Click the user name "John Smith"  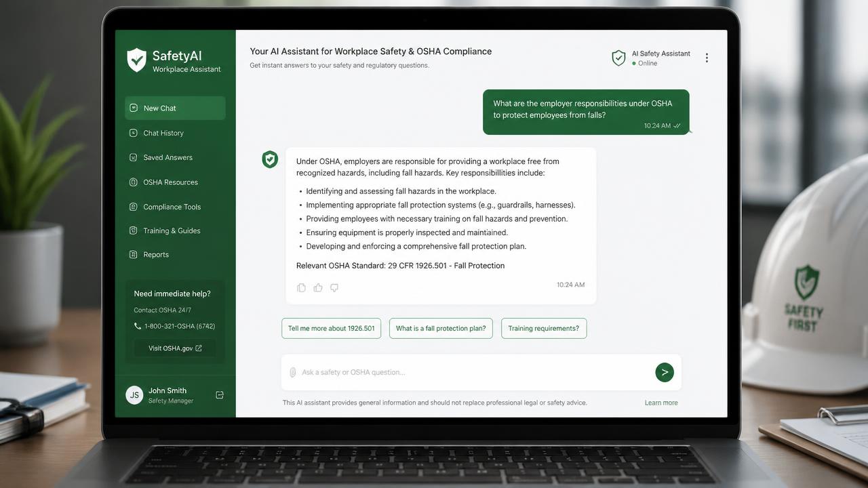[167, 390]
